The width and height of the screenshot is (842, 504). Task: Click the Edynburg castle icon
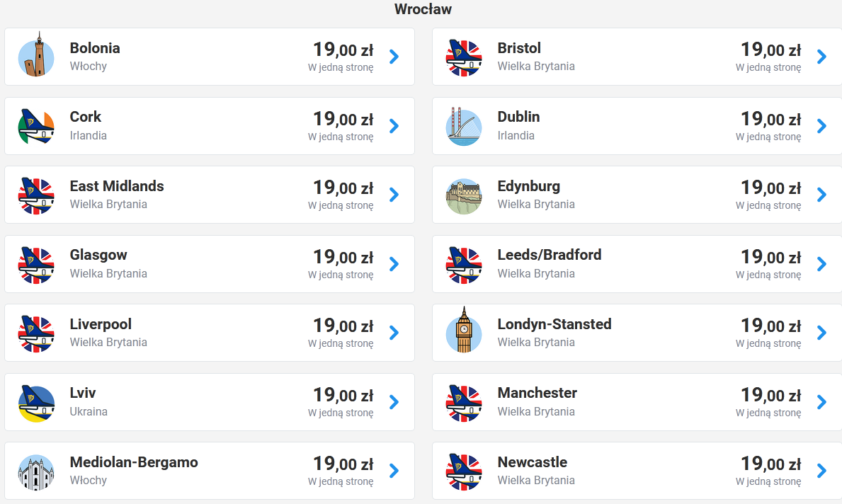[463, 196]
